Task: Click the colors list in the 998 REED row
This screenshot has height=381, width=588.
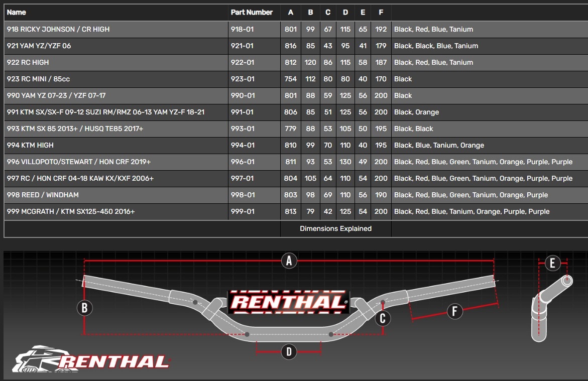Action: (x=471, y=195)
